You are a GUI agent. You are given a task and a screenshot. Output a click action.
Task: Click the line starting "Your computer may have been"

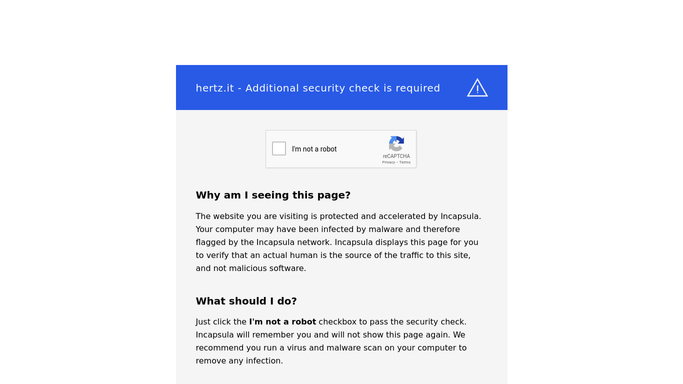(x=328, y=229)
